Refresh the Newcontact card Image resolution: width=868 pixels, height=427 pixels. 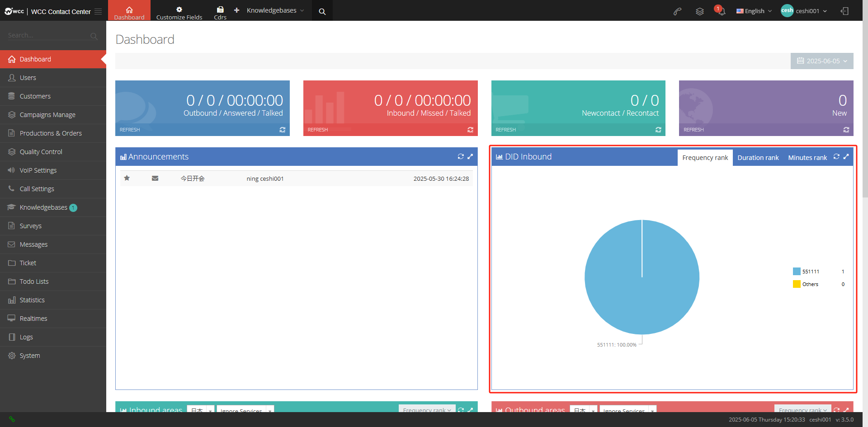pos(658,130)
